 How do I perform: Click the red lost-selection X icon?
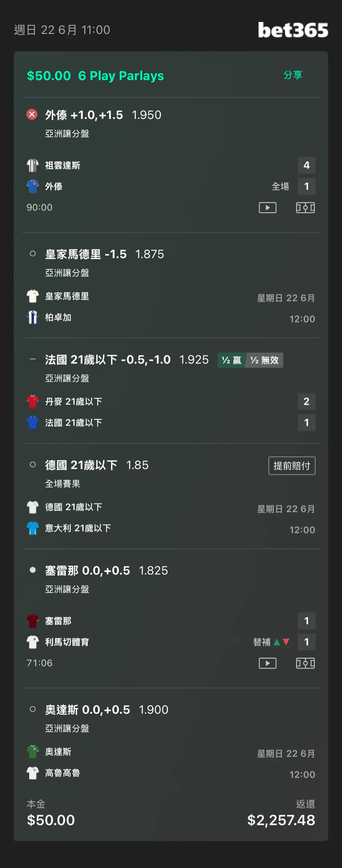(x=32, y=114)
